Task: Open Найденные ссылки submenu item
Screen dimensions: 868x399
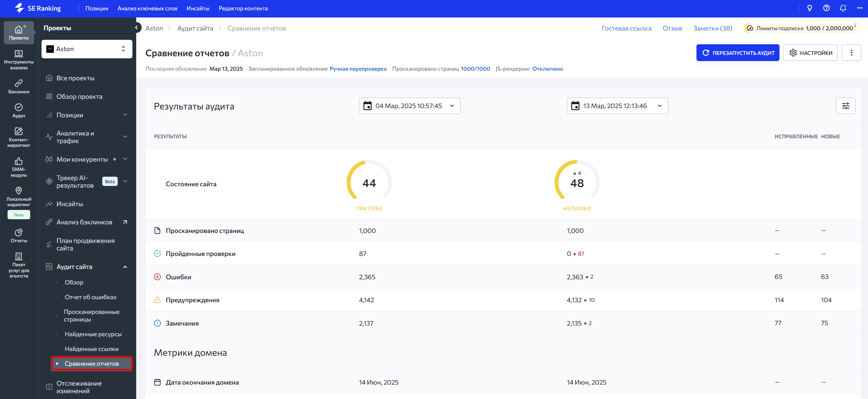Action: 92,349
